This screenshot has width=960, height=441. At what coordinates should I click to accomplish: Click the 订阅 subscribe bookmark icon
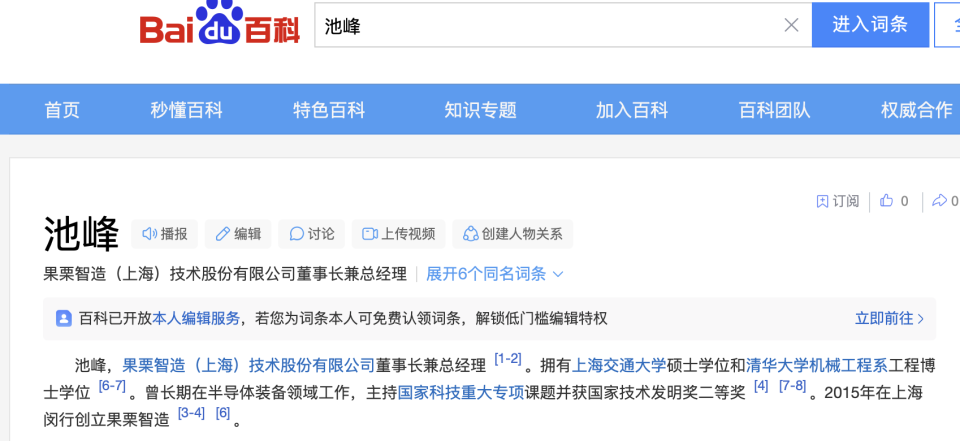pyautogui.click(x=822, y=201)
